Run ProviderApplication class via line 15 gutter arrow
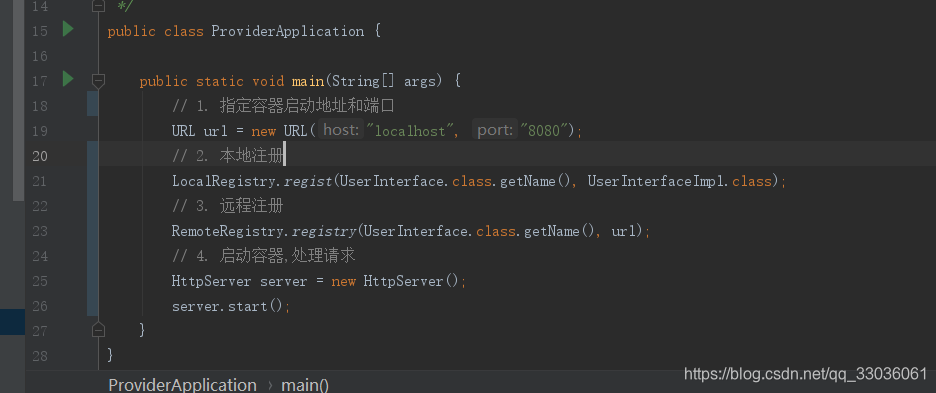This screenshot has width=936, height=393. 68,29
